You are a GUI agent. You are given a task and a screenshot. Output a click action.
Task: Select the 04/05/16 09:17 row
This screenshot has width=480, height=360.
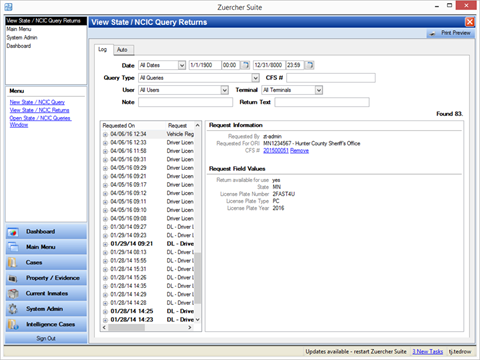coord(148,185)
